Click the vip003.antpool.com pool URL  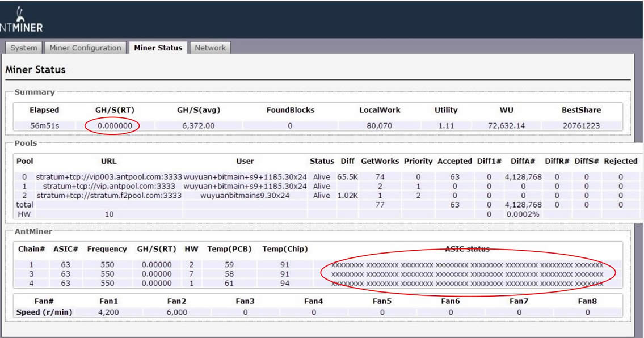(x=109, y=177)
